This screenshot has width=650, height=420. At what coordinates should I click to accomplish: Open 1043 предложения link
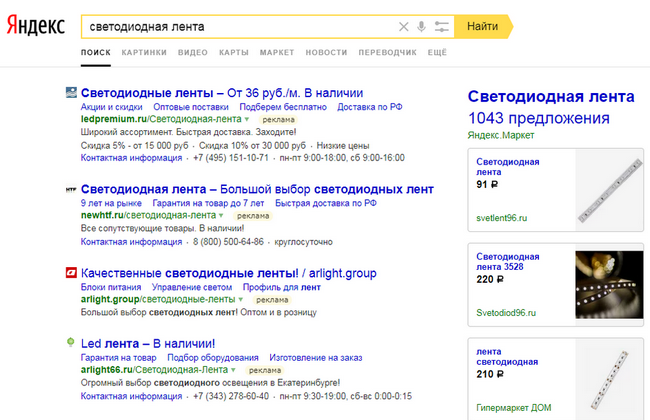coord(539,119)
